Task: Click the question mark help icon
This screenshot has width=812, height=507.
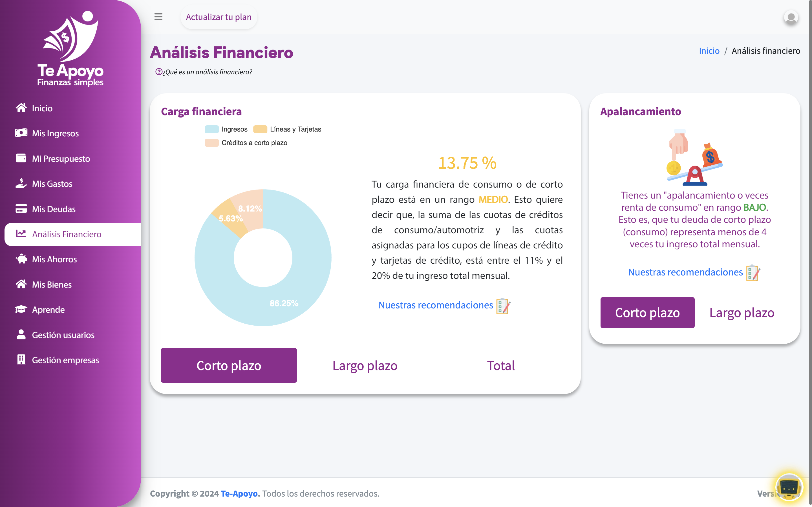Action: coord(159,72)
